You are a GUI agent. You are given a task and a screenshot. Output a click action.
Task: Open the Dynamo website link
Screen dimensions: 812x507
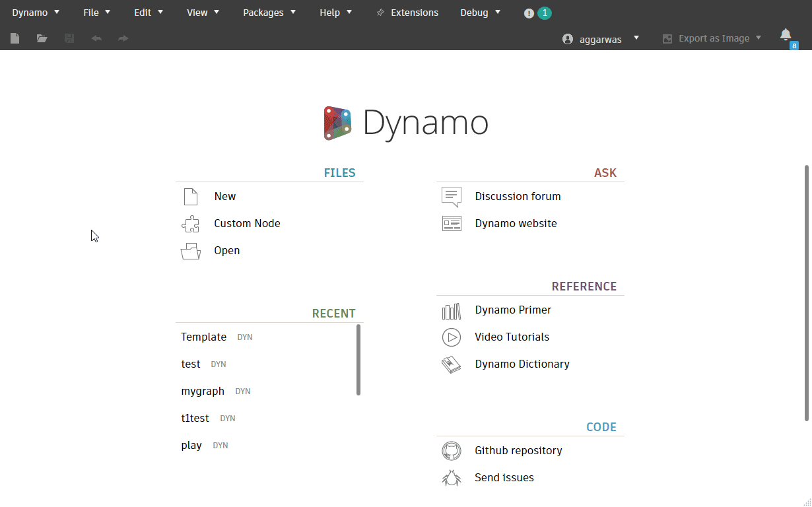[516, 224]
